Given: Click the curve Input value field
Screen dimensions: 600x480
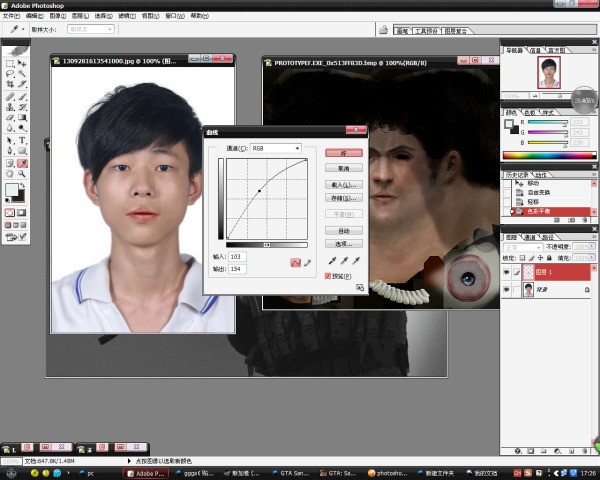Looking at the screenshot, I should point(238,257).
